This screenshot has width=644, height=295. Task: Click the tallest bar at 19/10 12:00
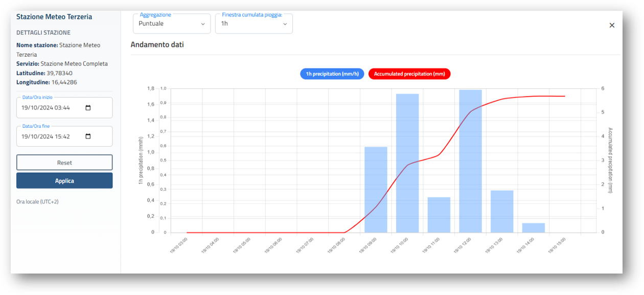click(x=470, y=161)
